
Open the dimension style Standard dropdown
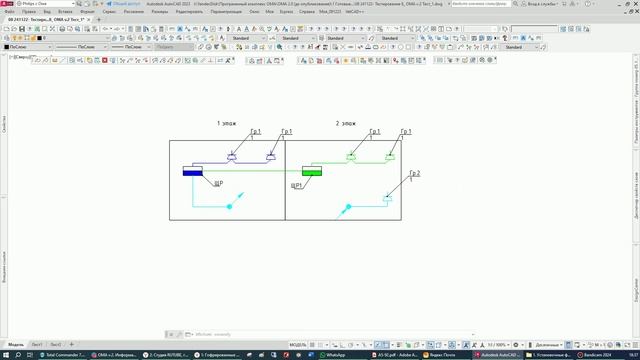point(313,38)
